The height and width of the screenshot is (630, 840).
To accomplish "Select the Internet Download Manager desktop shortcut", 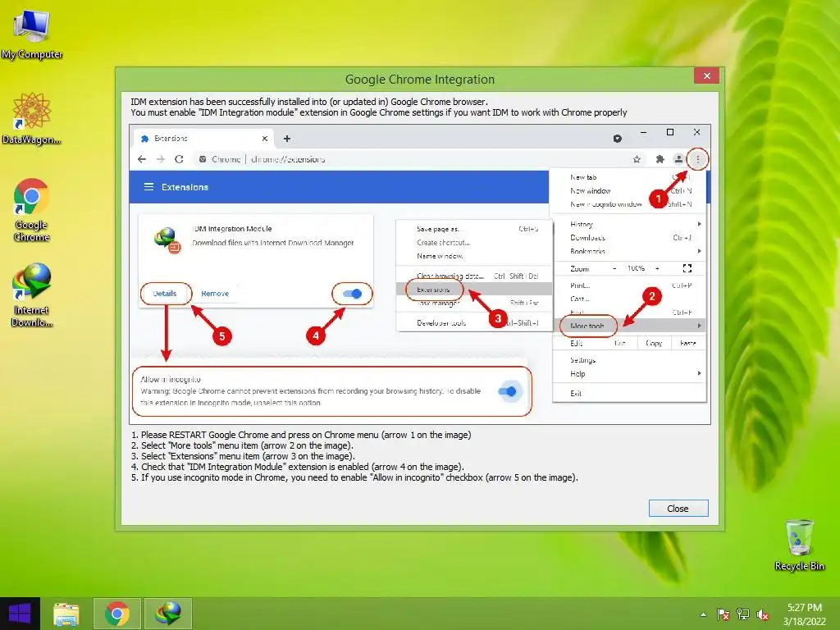I will (x=32, y=294).
